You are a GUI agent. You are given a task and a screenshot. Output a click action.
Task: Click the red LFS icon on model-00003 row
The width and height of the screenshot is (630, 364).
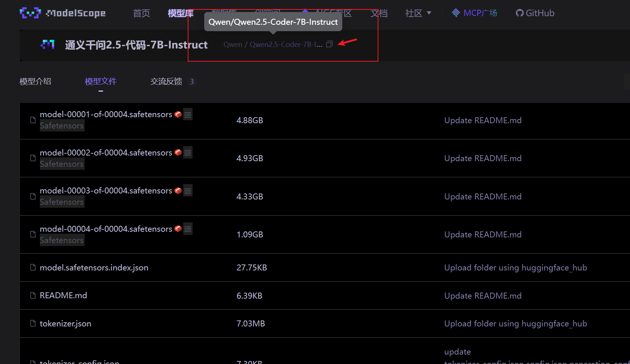pyautogui.click(x=178, y=190)
